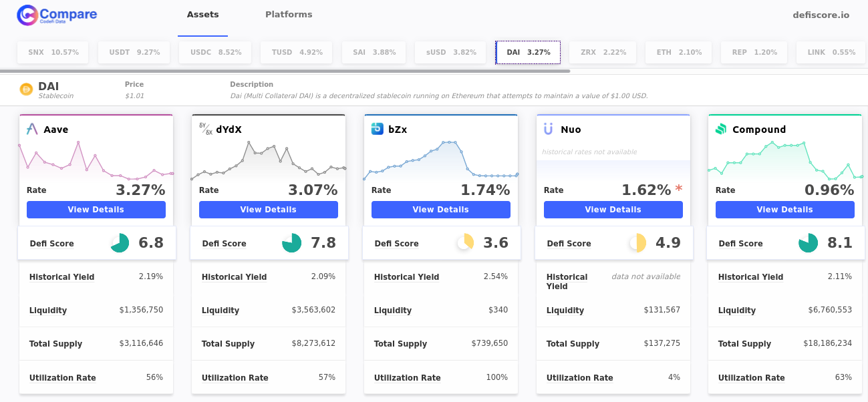Click the bZx platform logo
This screenshot has width=868, height=402.
point(376,129)
